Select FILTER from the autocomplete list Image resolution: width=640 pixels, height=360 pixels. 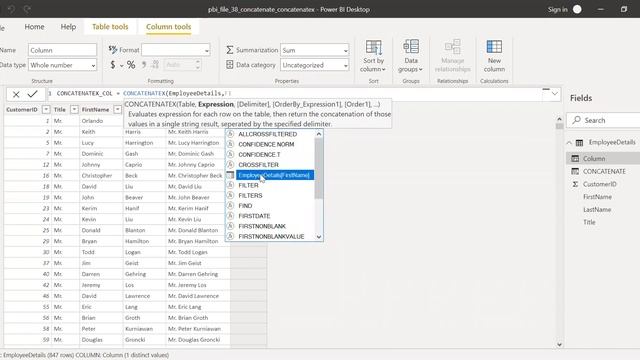(x=248, y=185)
